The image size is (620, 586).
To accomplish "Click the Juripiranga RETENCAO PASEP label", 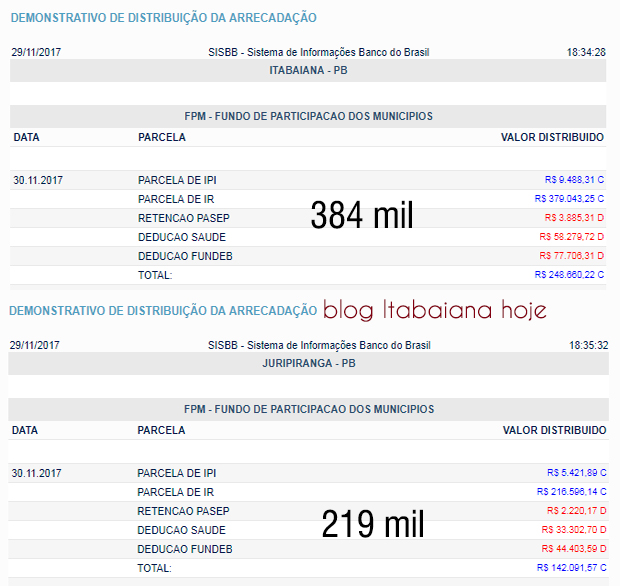I will tap(183, 511).
